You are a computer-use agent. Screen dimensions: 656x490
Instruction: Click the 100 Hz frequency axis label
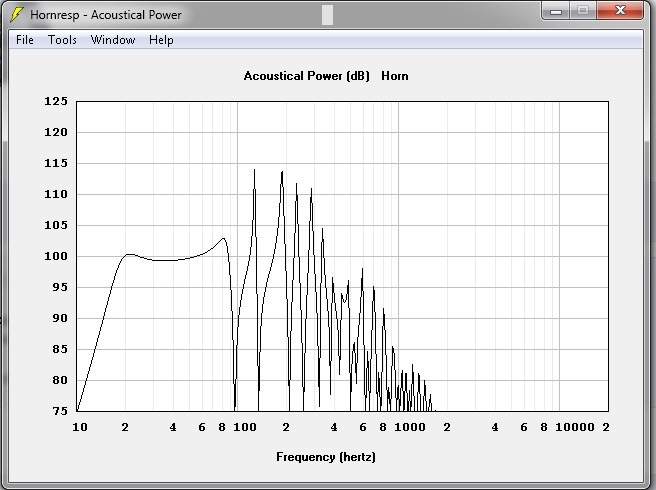coord(245,427)
